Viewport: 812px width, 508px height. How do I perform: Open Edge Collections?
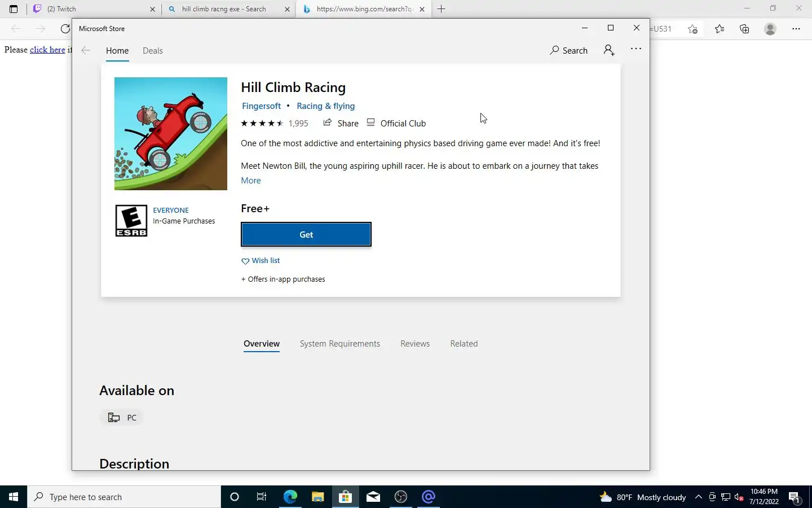[744, 29]
